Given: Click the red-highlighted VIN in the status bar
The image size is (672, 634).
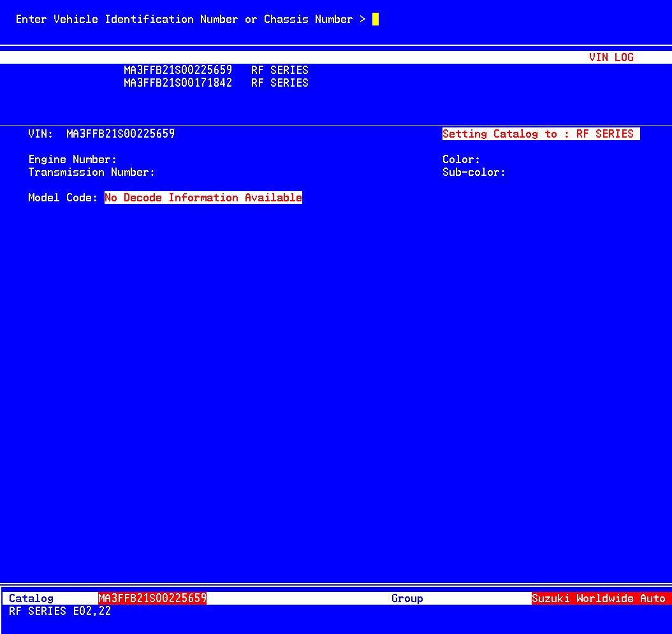Looking at the screenshot, I should (152, 598).
